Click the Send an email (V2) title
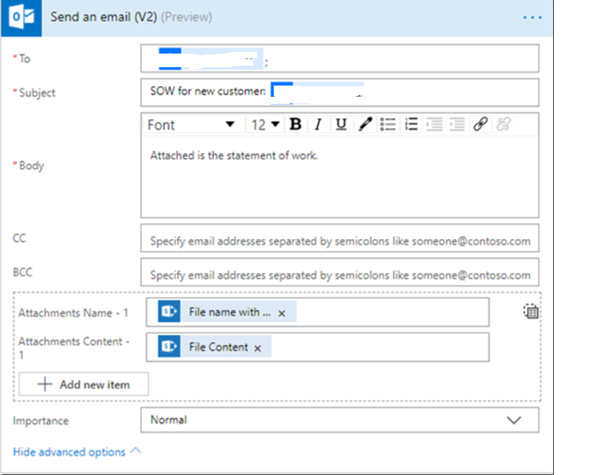 click(x=103, y=17)
